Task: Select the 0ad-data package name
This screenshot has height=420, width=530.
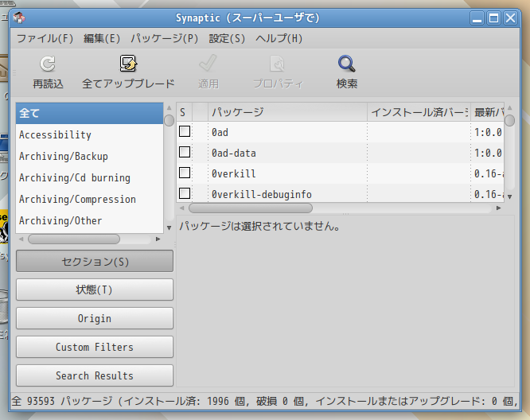Action: tap(233, 153)
